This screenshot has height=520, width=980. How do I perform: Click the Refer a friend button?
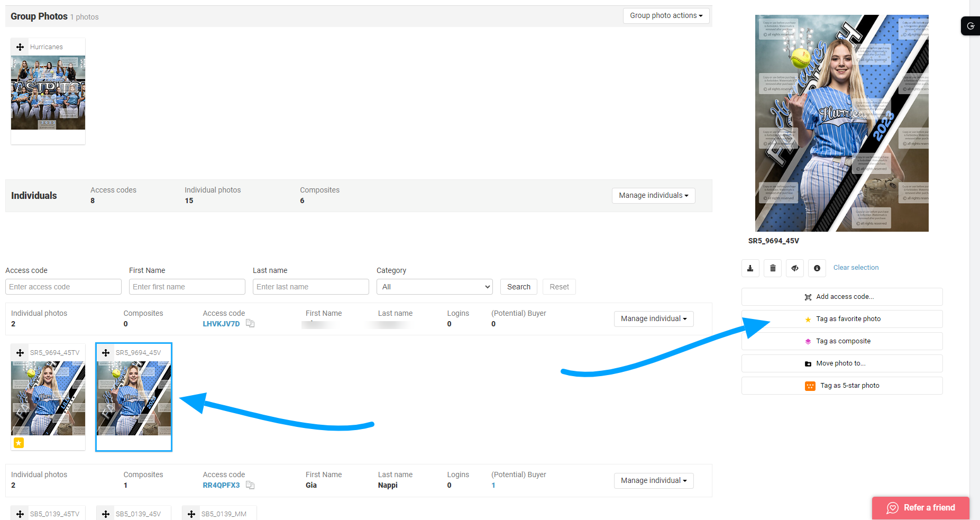coord(921,508)
